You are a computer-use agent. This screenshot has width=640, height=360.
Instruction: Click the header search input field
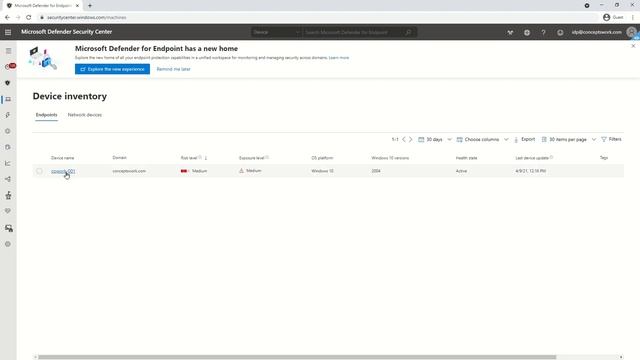click(x=353, y=32)
